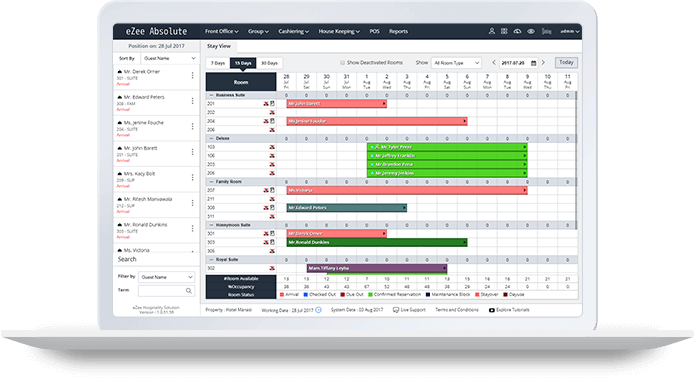Open options menu for Mr. Edward Peters

193,101
